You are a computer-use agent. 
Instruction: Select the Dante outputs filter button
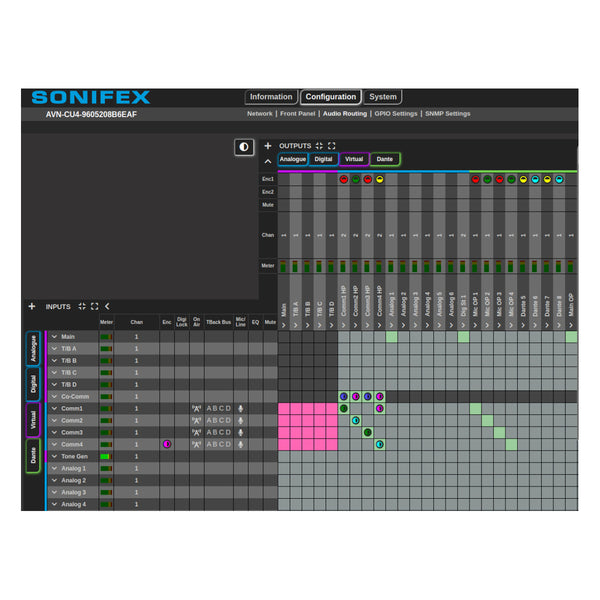[385, 159]
